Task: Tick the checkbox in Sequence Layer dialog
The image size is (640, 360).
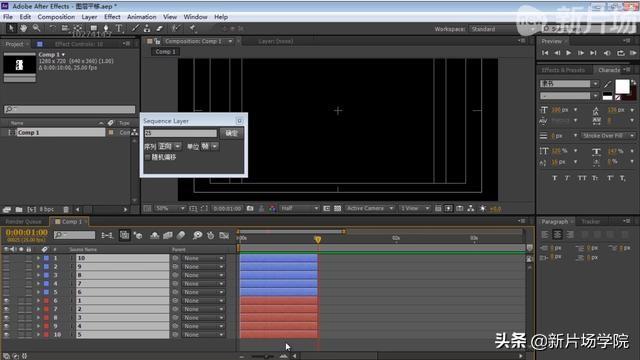Action: tap(147, 157)
